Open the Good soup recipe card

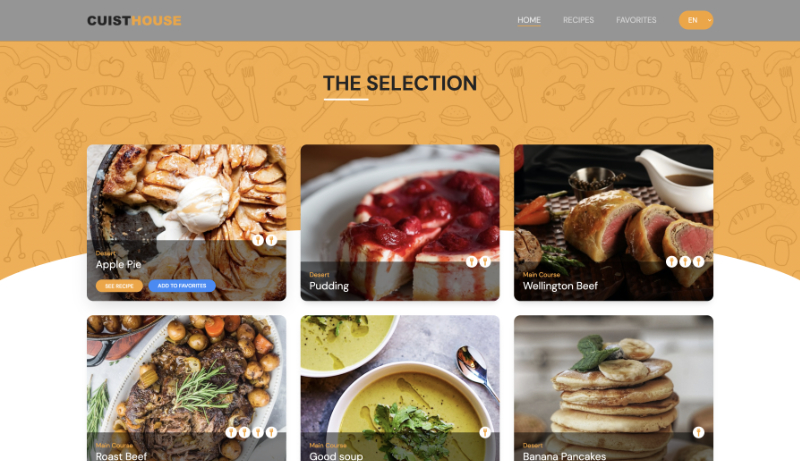coord(400,388)
